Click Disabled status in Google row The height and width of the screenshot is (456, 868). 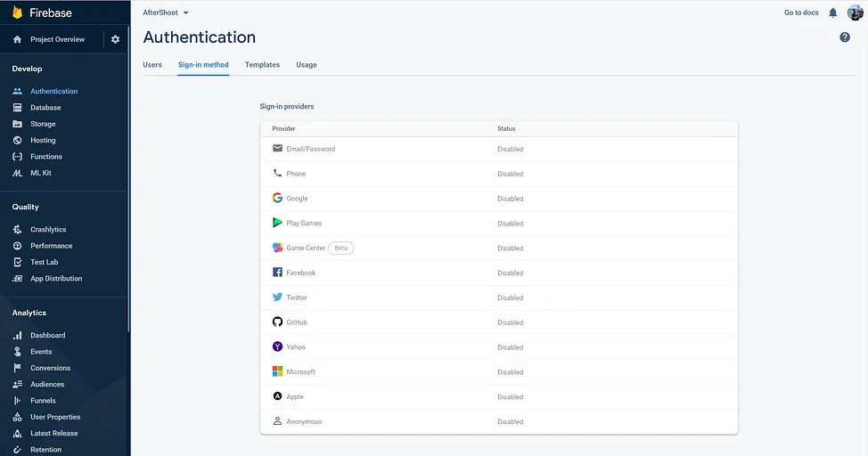[x=510, y=199]
